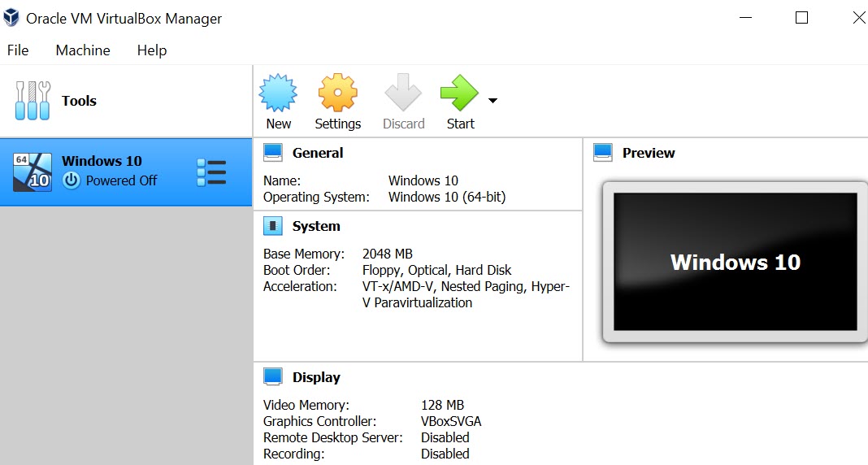Click the Preview section icon
868x465 pixels.
(603, 153)
